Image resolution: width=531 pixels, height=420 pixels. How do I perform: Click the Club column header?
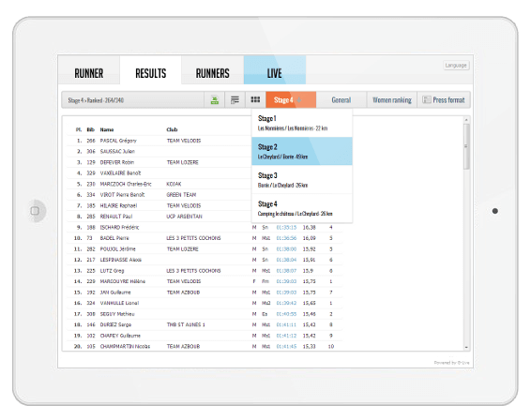click(172, 129)
